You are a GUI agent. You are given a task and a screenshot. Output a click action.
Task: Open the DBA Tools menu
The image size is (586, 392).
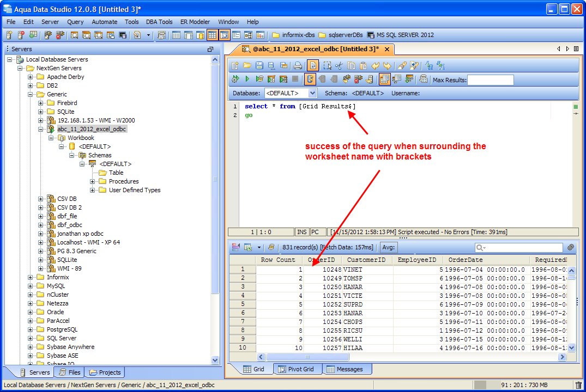click(x=159, y=22)
